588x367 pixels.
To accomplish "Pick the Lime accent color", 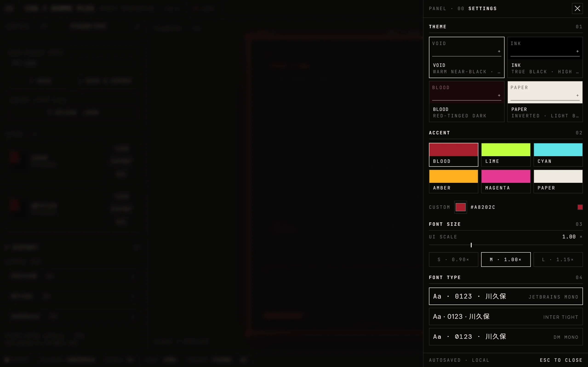I will click(506, 155).
